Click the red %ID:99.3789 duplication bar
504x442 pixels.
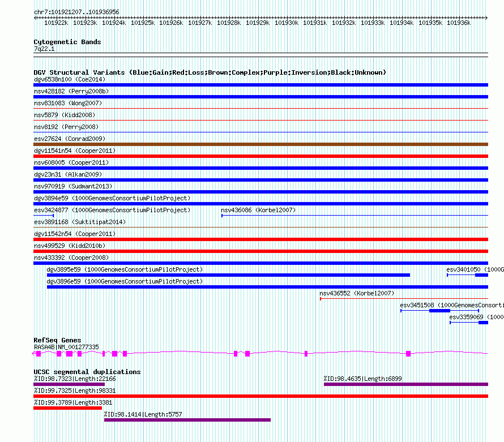pos(67,408)
